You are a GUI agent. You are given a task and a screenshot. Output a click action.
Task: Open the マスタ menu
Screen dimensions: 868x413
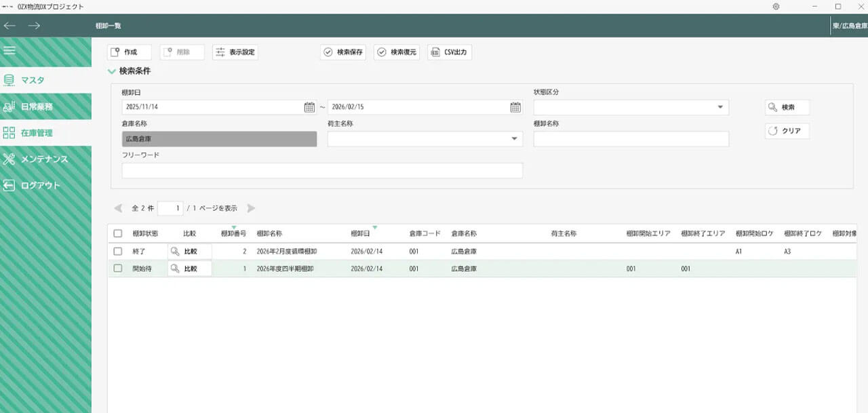33,80
